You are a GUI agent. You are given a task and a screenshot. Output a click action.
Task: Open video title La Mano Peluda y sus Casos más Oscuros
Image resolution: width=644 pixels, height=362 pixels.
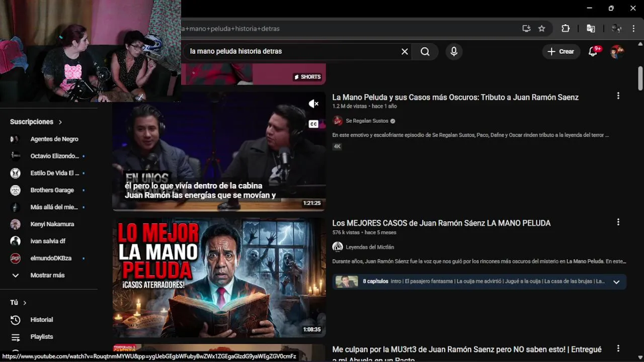pyautogui.click(x=455, y=97)
